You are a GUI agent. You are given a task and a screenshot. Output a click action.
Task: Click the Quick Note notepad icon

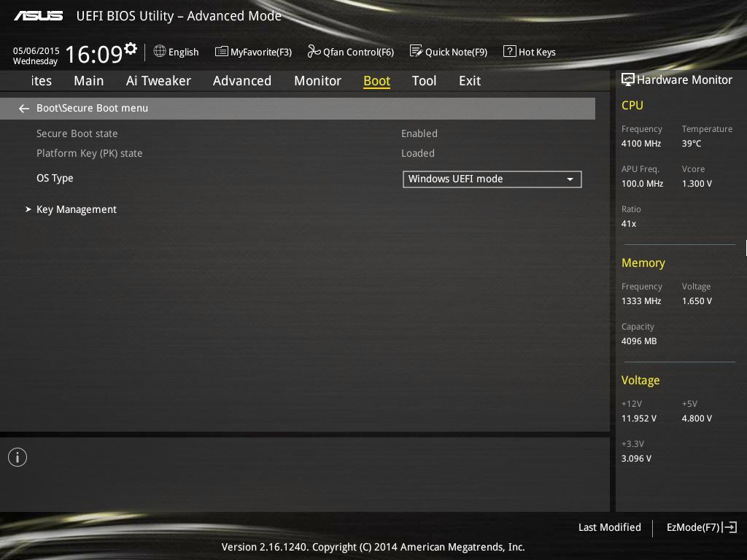coord(416,51)
